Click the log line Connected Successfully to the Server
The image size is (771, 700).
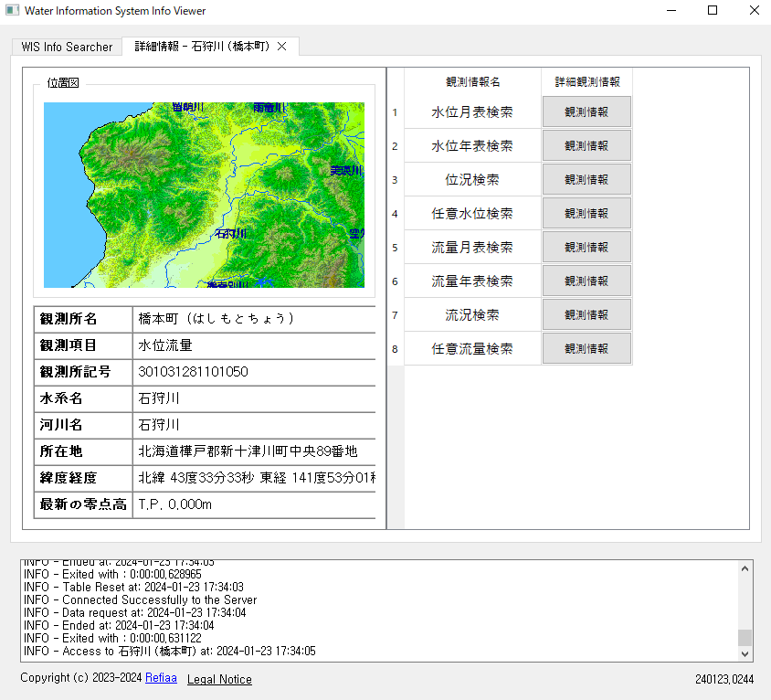(140, 599)
